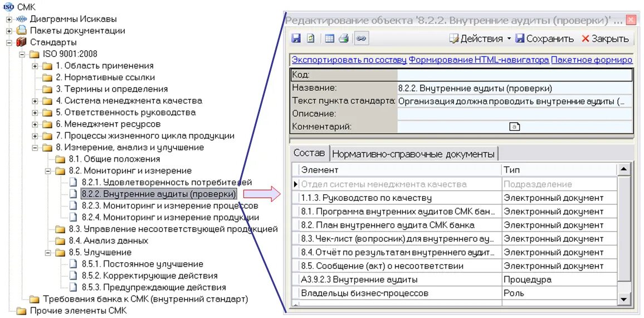The height and width of the screenshot is (318, 644).
Task: Toggle the chain link icon in toolbar
Action: point(361,38)
